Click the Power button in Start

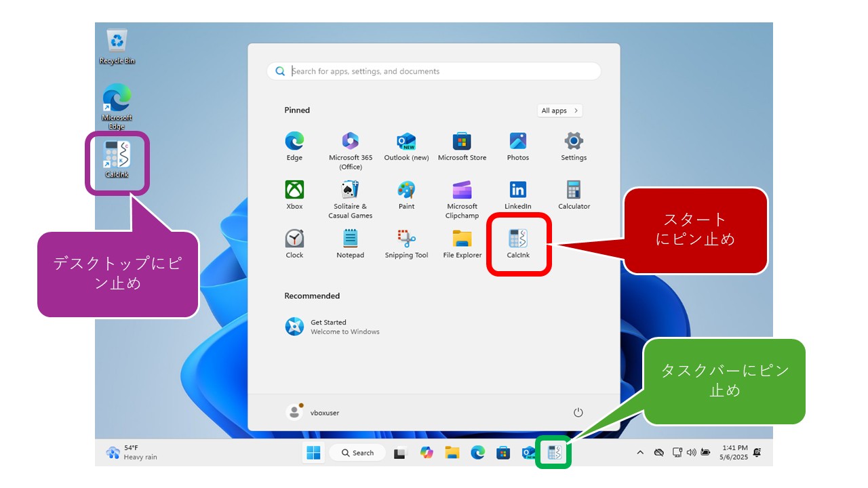pos(578,412)
